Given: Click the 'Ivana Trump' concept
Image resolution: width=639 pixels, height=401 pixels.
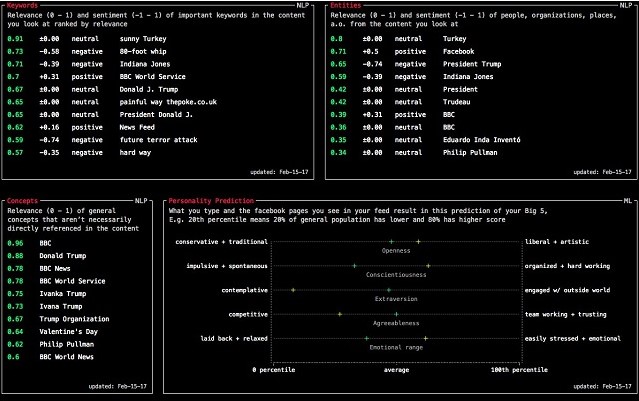Looking at the screenshot, I should 61,306.
